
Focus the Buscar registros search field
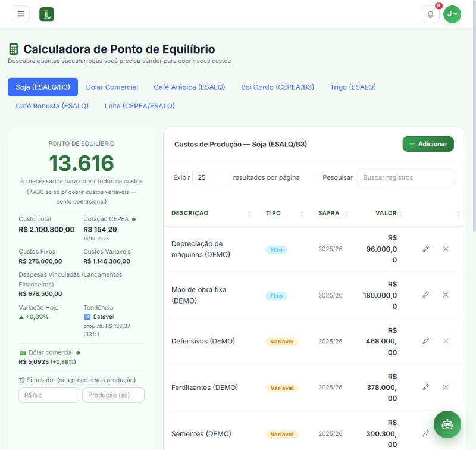(x=406, y=177)
